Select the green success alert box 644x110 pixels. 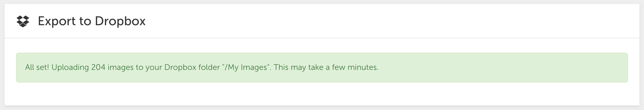pos(322,68)
